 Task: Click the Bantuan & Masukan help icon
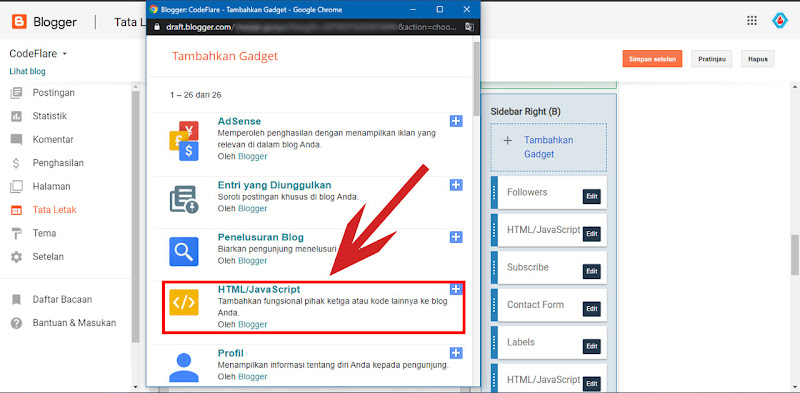[16, 323]
